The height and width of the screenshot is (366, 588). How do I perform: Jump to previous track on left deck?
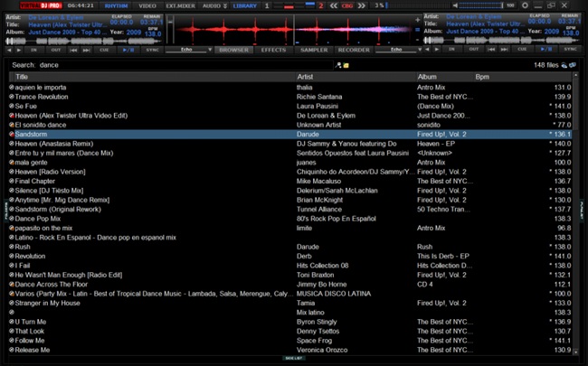tap(73, 50)
